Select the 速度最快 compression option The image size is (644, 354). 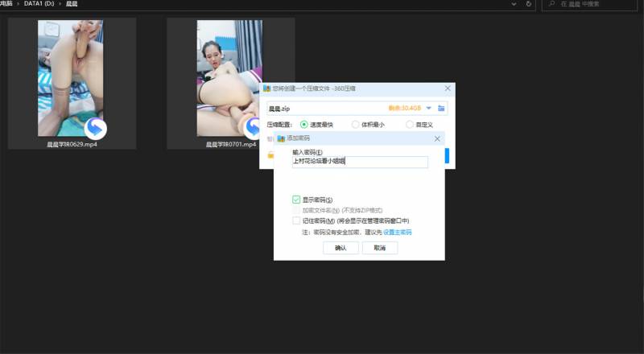[x=304, y=125]
